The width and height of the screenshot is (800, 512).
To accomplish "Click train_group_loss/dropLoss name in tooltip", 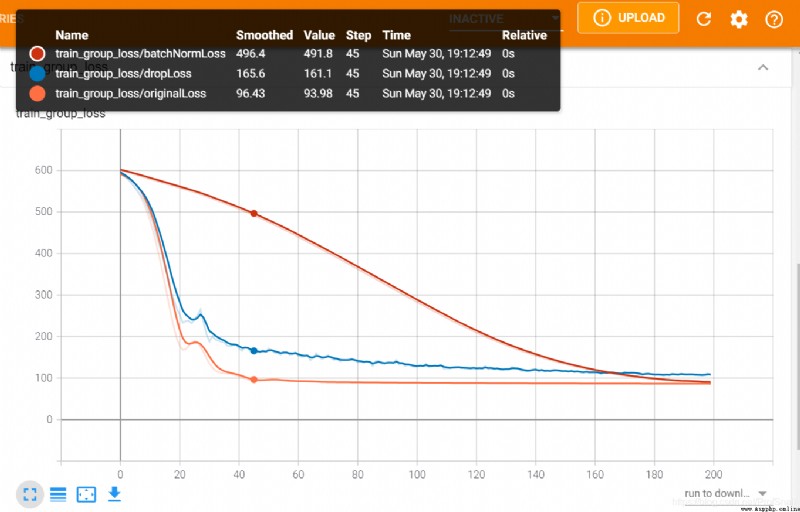I will pos(123,73).
